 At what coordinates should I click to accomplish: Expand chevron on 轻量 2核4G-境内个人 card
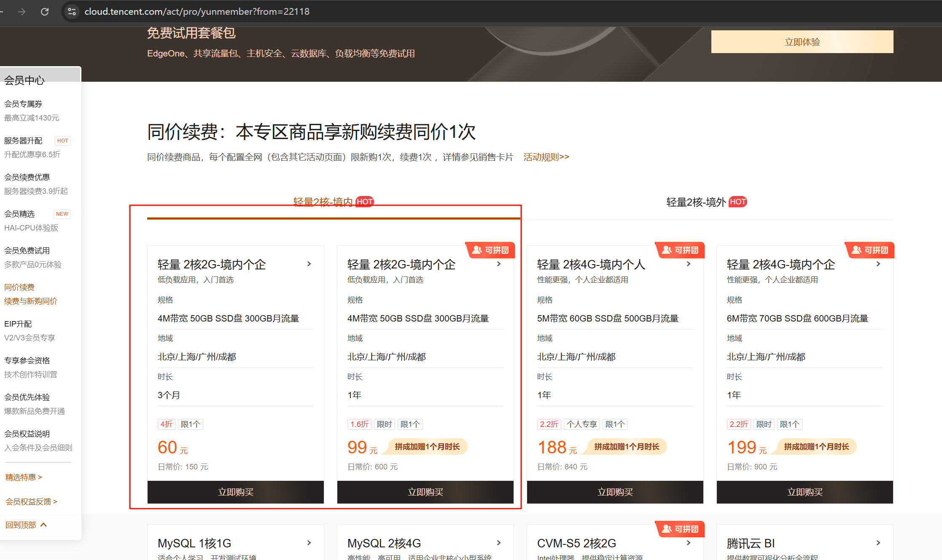(689, 264)
